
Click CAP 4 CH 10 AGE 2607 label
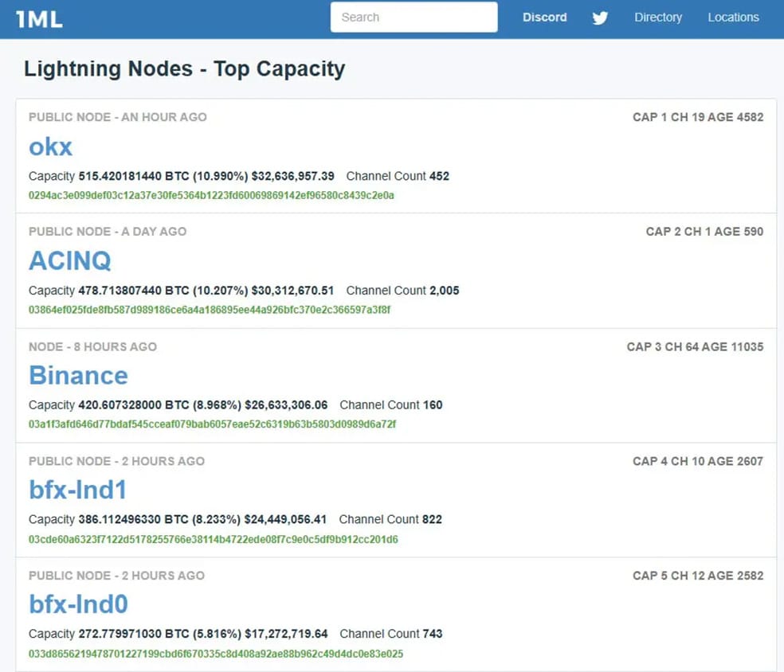(x=698, y=462)
